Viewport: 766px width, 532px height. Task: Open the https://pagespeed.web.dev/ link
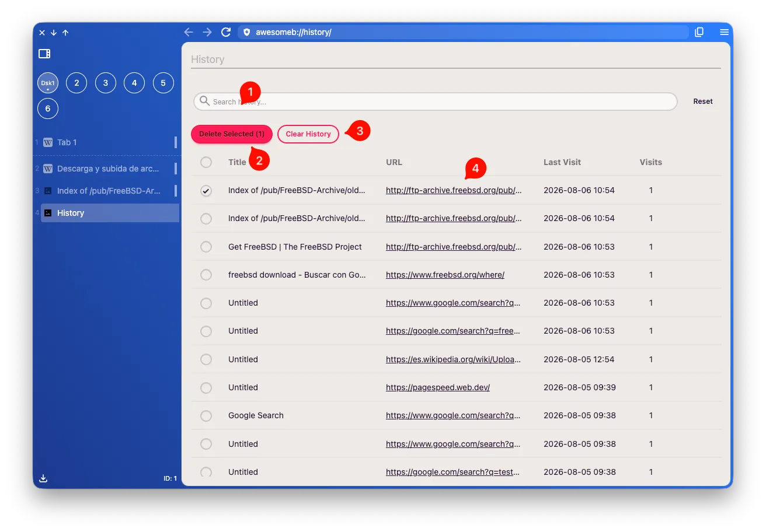[438, 387]
